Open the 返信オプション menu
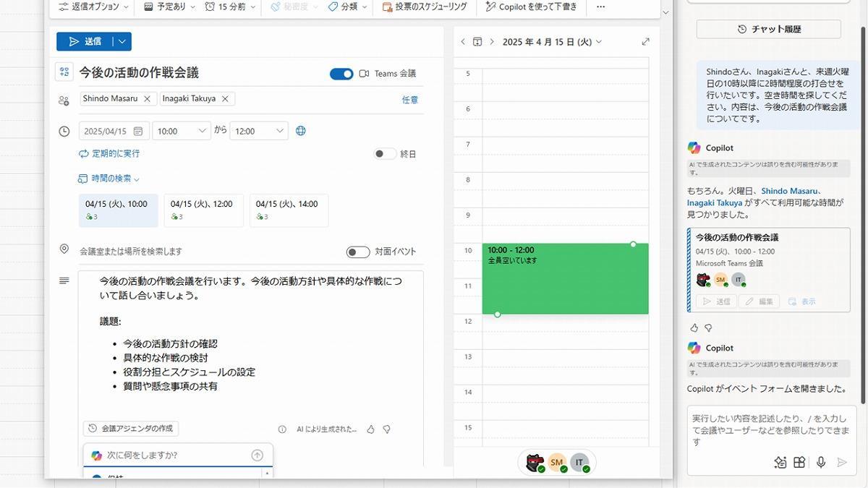 click(93, 7)
